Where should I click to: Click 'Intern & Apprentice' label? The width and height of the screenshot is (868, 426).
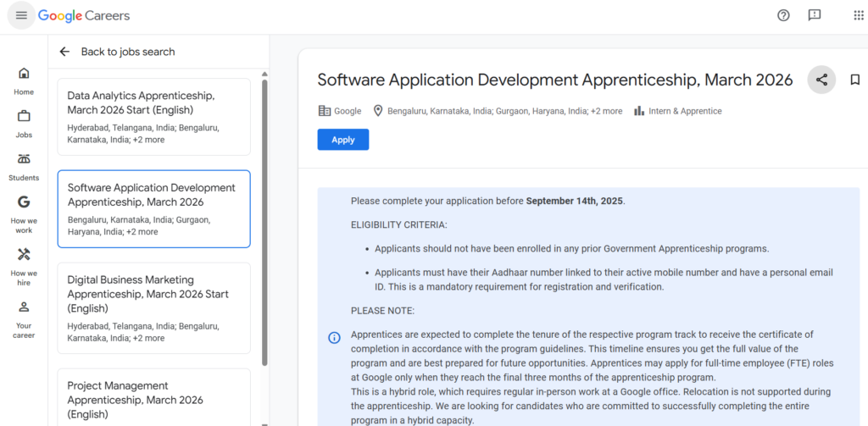pyautogui.click(x=685, y=111)
